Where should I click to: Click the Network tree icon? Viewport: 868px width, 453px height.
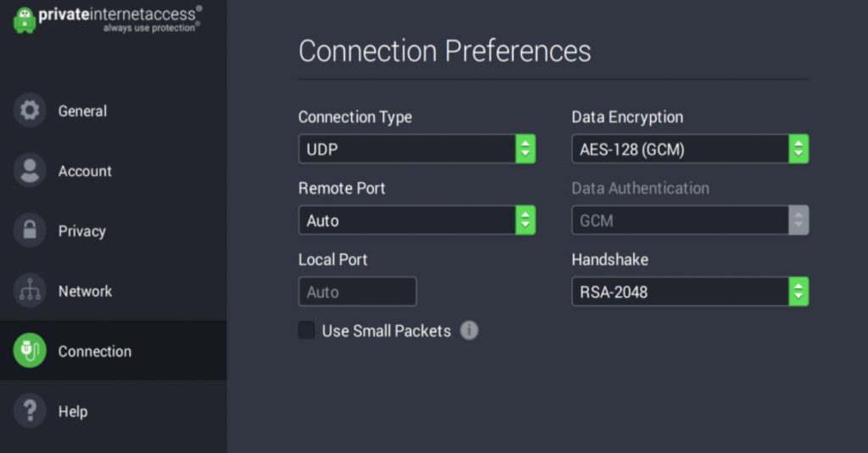(30, 290)
